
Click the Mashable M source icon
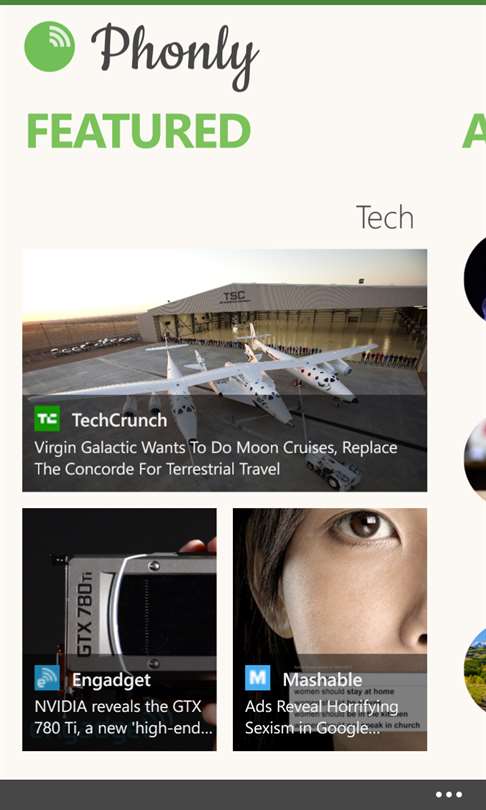258,678
